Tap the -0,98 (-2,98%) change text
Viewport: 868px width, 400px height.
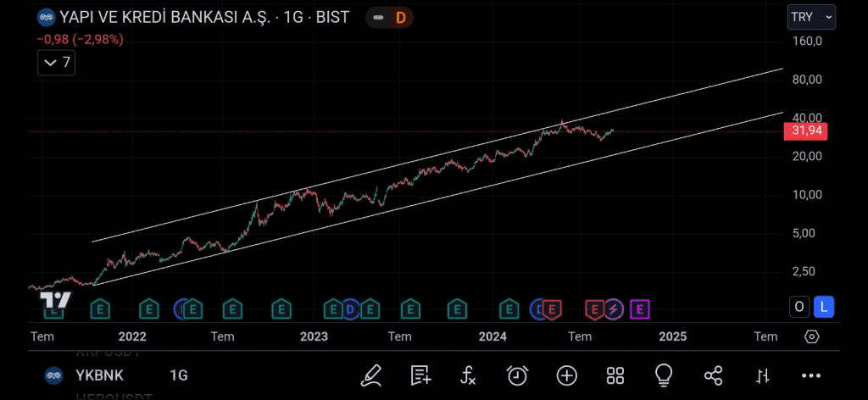click(x=81, y=39)
